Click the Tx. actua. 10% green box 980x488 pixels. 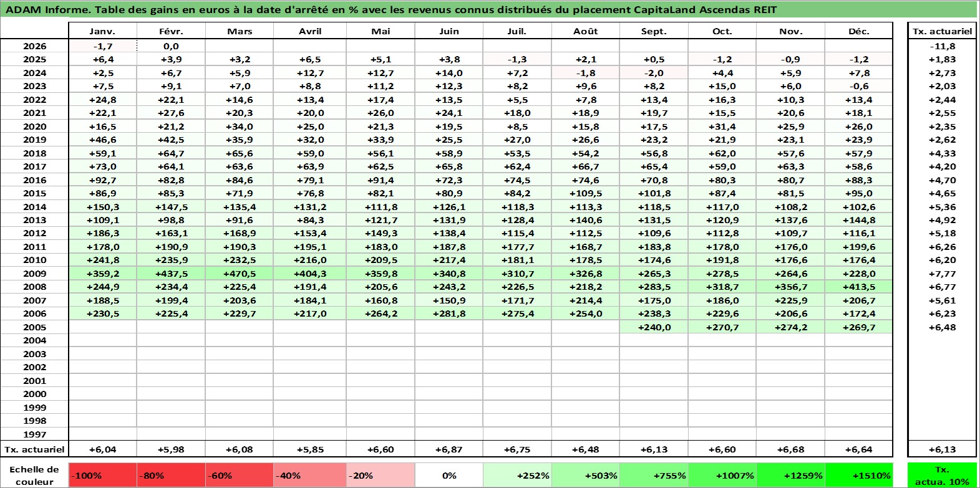(x=942, y=476)
